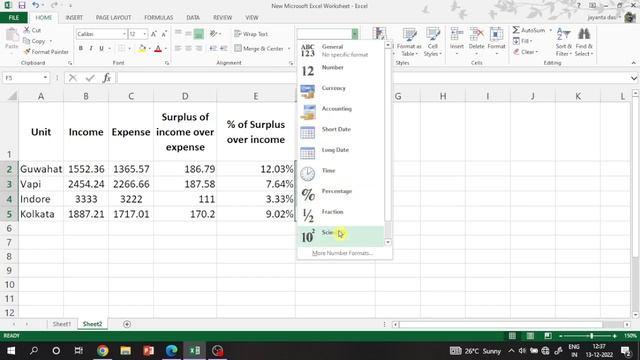Screen dimensions: 640x360
Task: Pick the Currency format
Action: pos(341,91)
